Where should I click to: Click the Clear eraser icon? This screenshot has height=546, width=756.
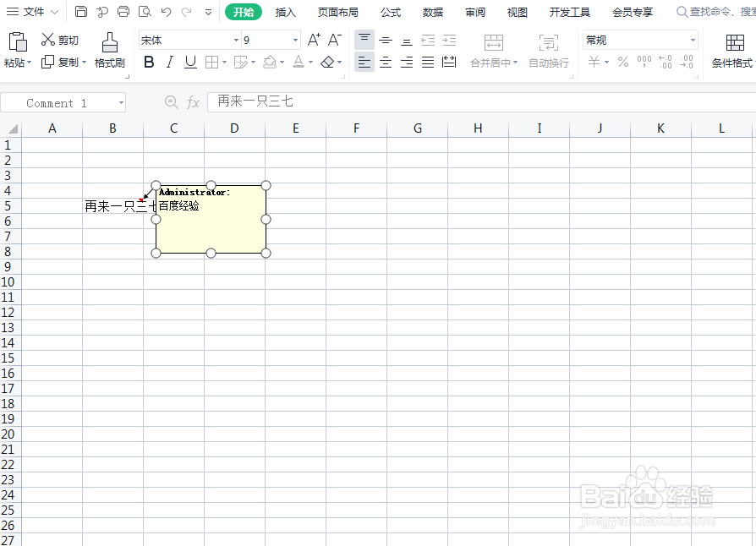327,63
